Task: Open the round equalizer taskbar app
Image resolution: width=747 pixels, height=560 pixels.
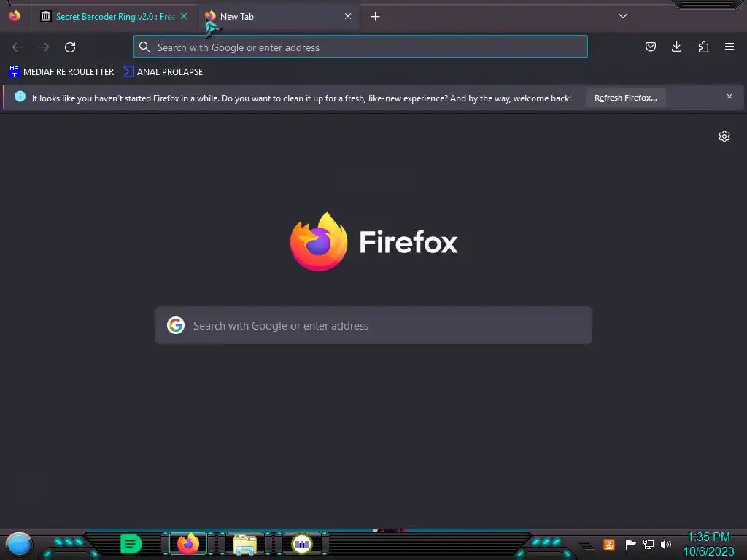Action: click(x=302, y=544)
